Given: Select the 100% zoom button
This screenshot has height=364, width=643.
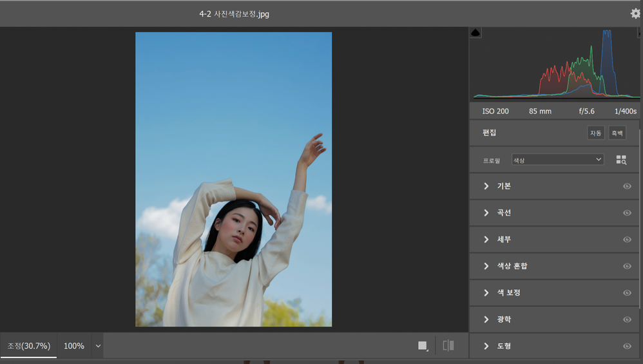Looking at the screenshot, I should point(74,346).
